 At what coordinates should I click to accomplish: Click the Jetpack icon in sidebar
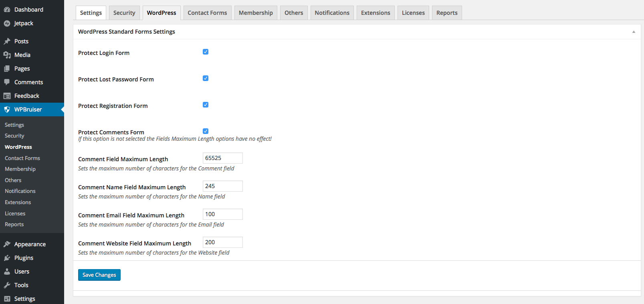click(7, 23)
